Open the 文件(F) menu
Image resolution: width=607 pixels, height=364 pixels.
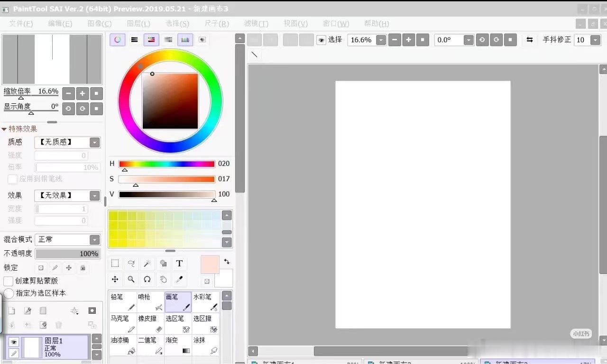21,24
